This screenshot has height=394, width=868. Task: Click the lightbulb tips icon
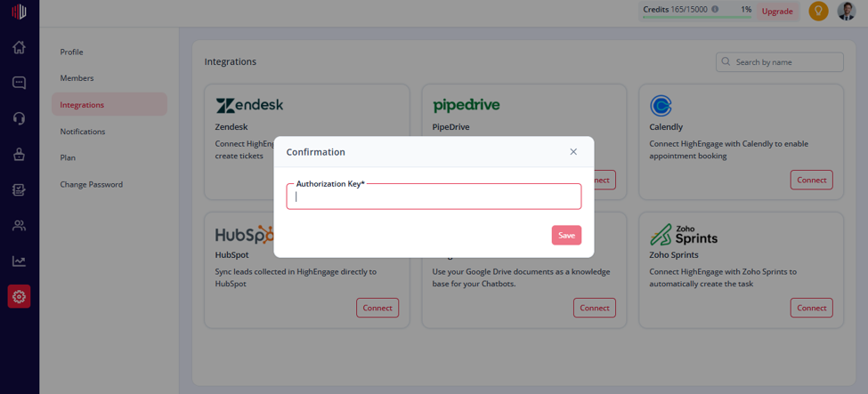(x=818, y=11)
